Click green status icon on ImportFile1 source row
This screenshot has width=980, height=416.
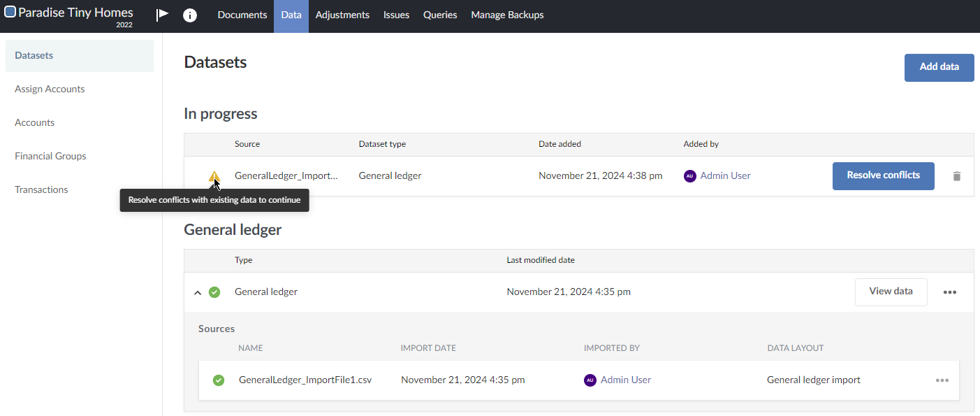point(219,380)
